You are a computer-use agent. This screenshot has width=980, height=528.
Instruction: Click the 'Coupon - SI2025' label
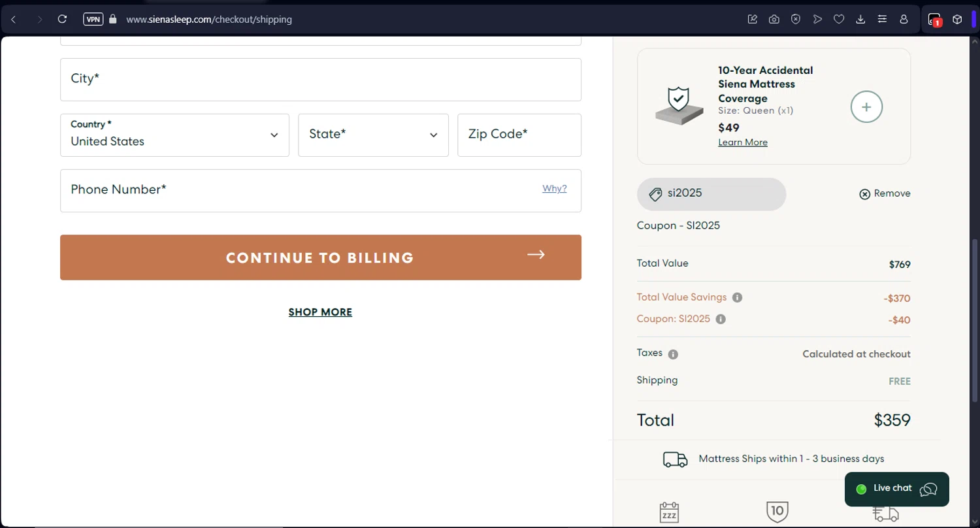click(x=678, y=225)
